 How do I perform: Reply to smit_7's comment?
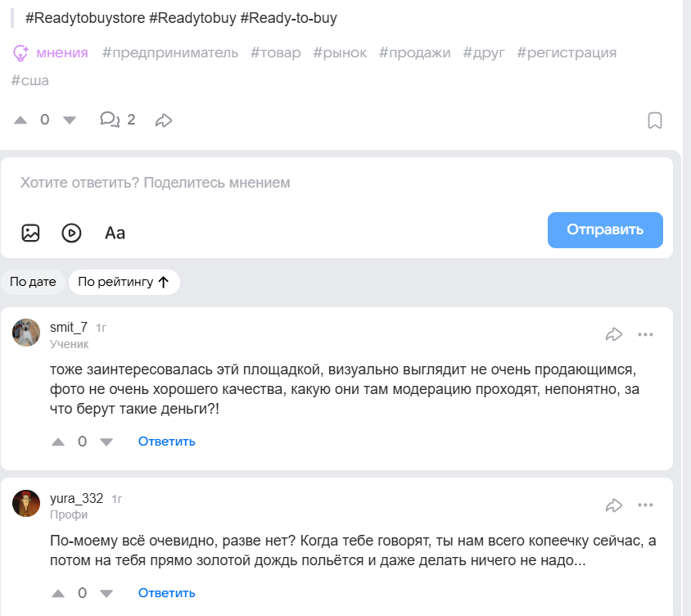[x=166, y=442]
